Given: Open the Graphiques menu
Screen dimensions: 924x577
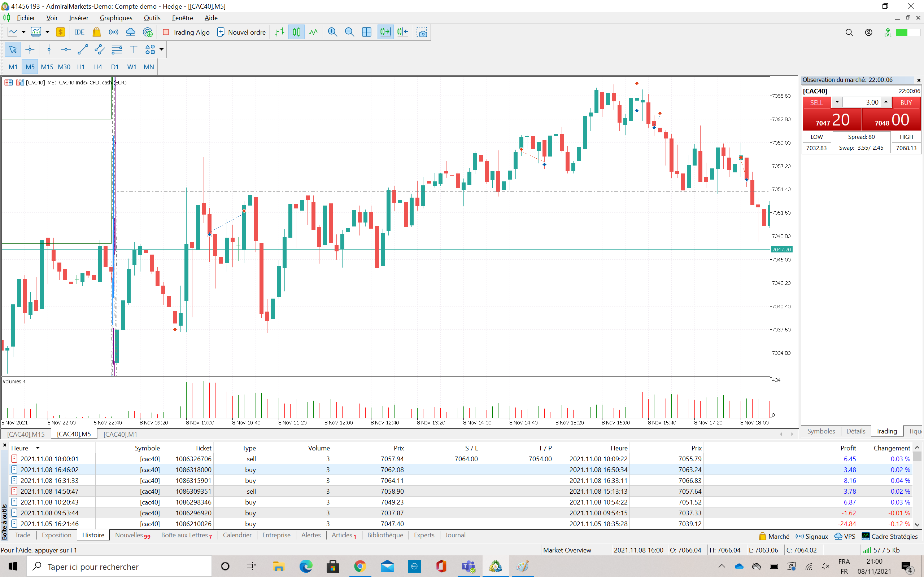Looking at the screenshot, I should coord(116,18).
